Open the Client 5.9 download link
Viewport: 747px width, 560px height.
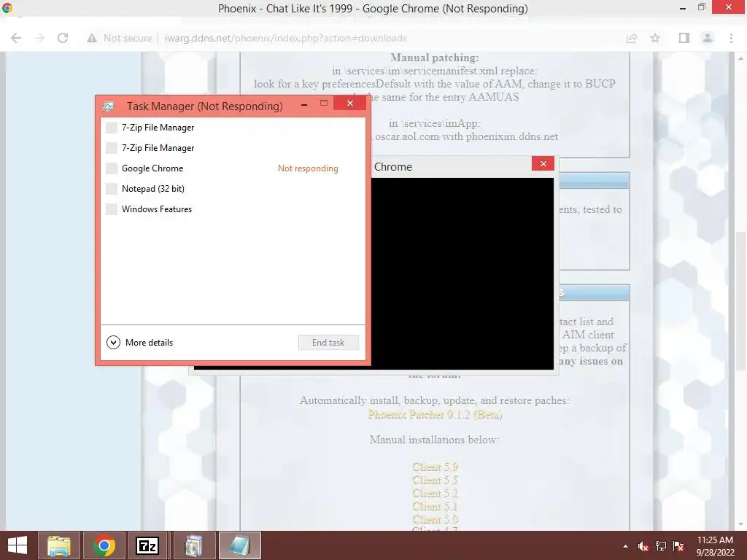[x=435, y=467]
